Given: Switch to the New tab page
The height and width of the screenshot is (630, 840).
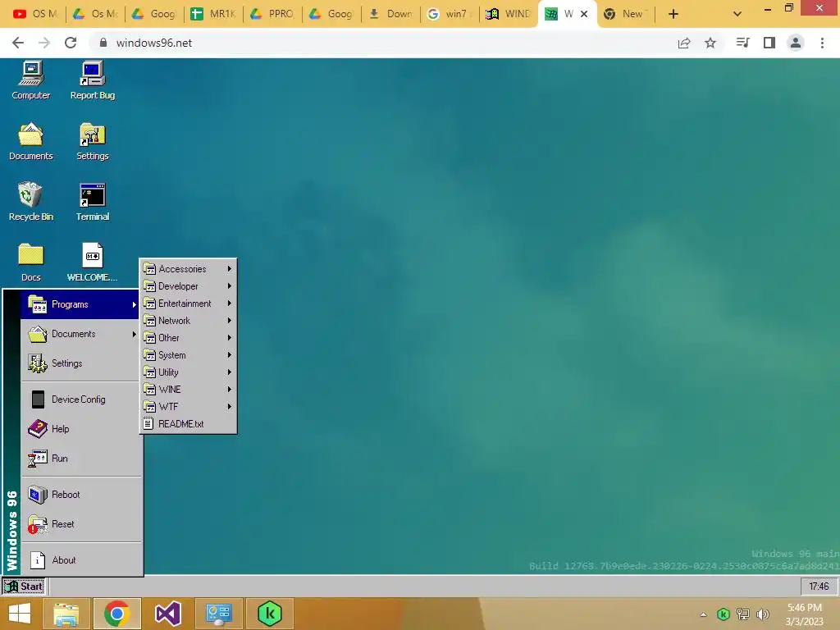Looking at the screenshot, I should click(624, 14).
